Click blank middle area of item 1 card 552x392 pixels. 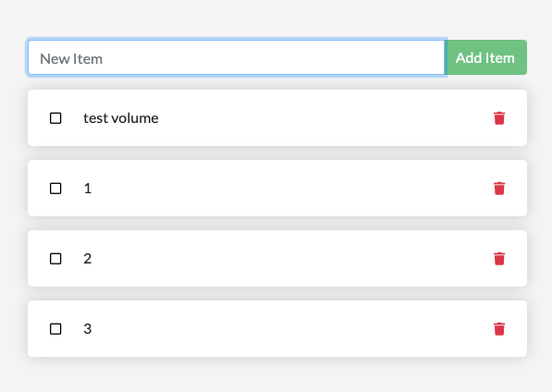[282, 189]
